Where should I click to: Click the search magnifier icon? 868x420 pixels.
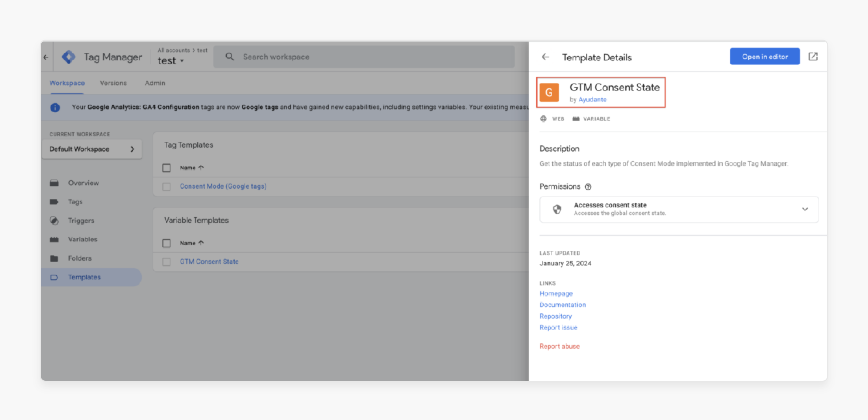coord(230,57)
